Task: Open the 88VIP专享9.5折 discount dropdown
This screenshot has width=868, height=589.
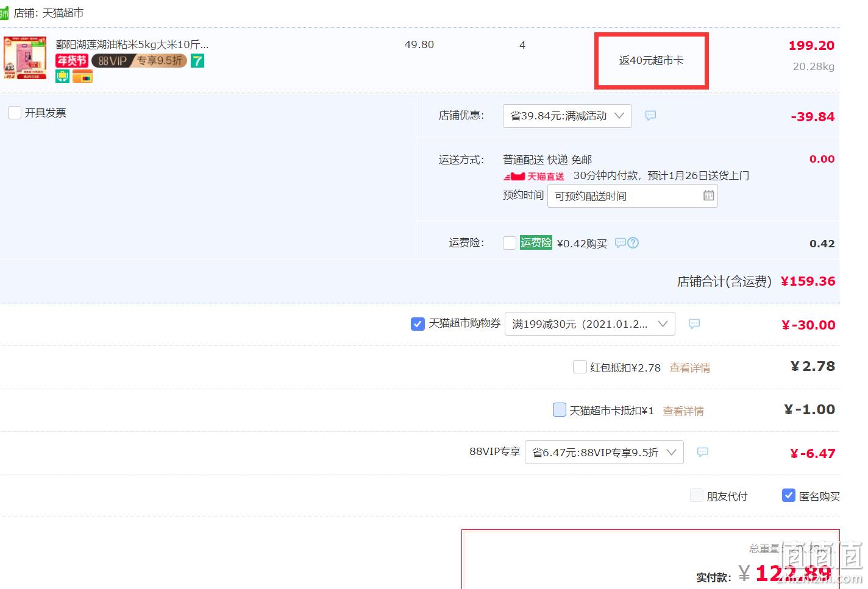Action: click(x=604, y=453)
